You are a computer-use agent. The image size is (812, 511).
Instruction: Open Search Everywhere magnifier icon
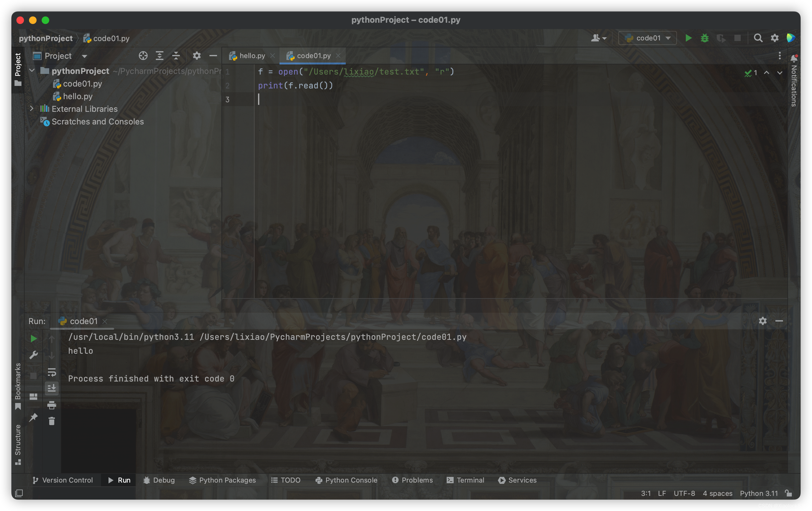[x=758, y=38]
